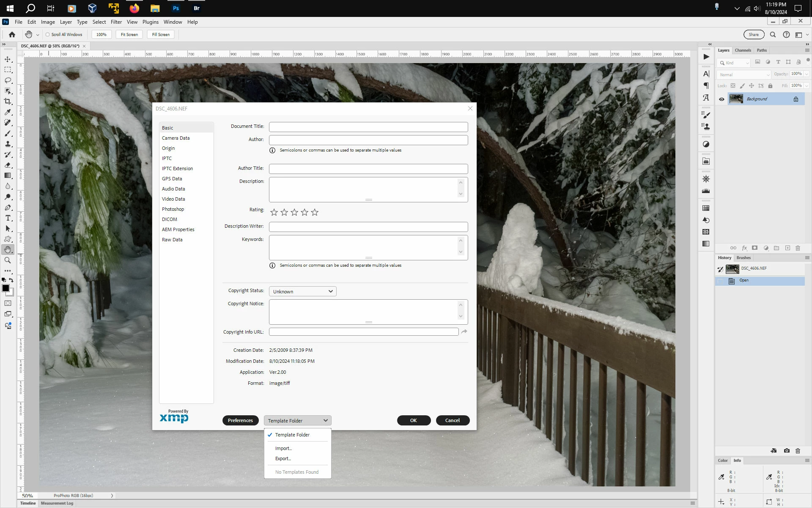812x508 pixels.
Task: Click the Preferences button
Action: pos(240,420)
